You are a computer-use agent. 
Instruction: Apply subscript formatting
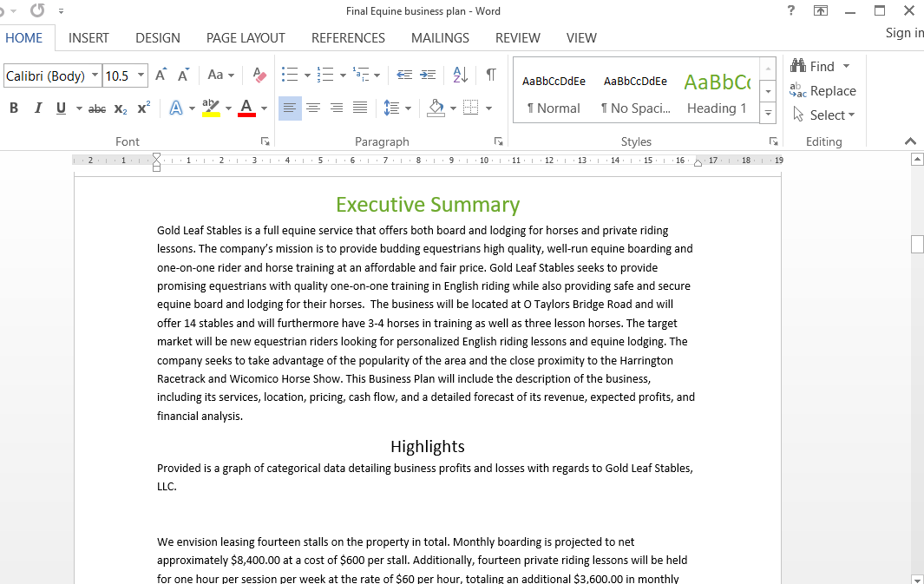coord(121,108)
